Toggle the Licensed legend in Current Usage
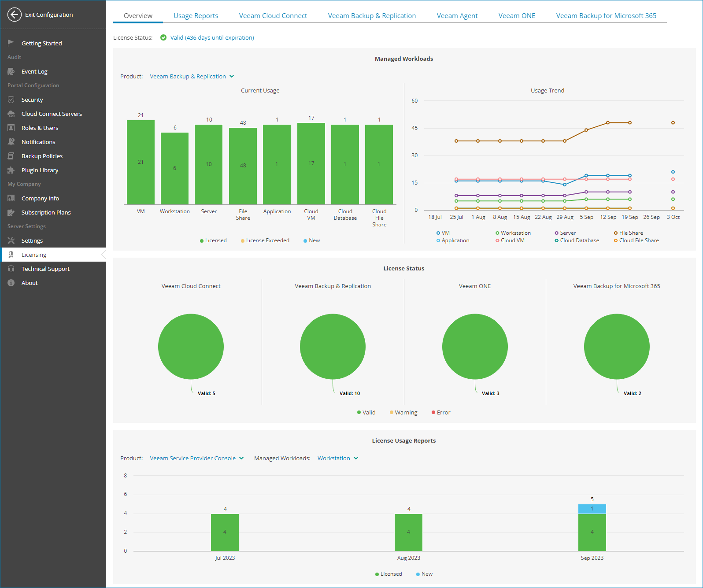Screen dimensions: 703x588 213,240
